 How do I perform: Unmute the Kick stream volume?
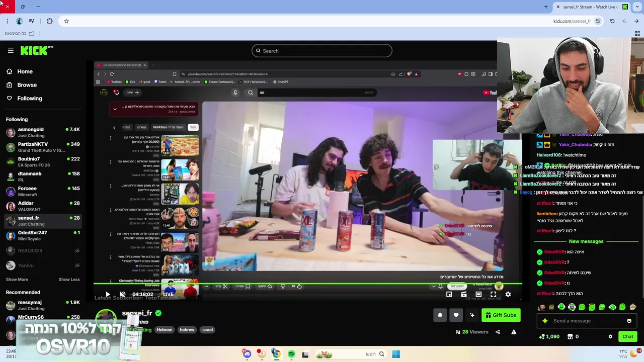122,295
